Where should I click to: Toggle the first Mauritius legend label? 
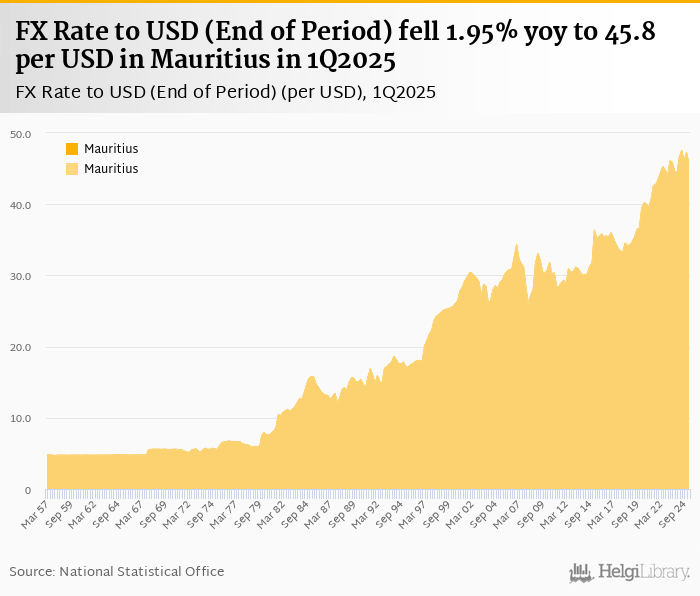tap(111, 148)
